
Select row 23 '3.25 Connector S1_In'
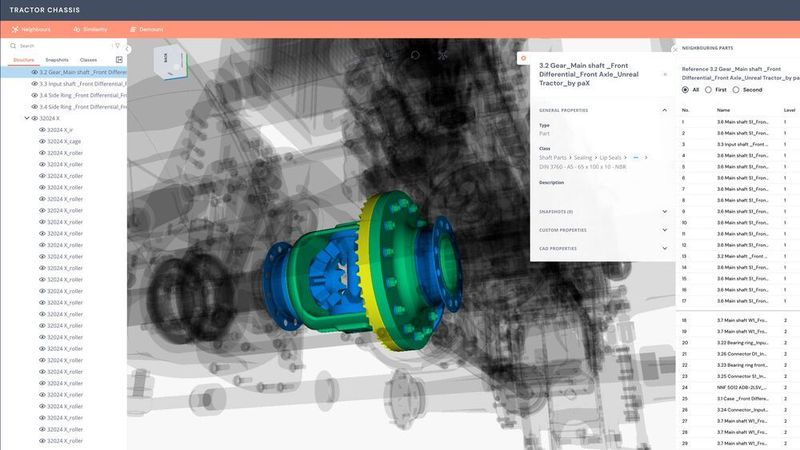738,377
